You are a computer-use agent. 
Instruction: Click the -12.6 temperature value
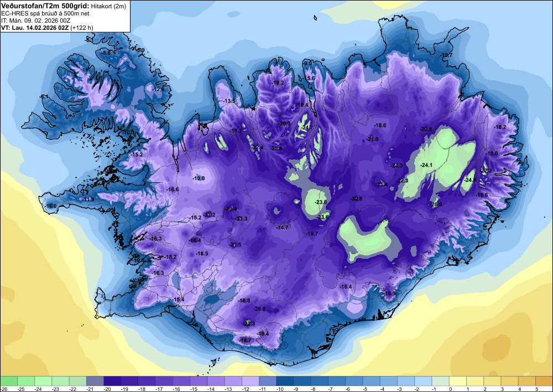point(158,89)
